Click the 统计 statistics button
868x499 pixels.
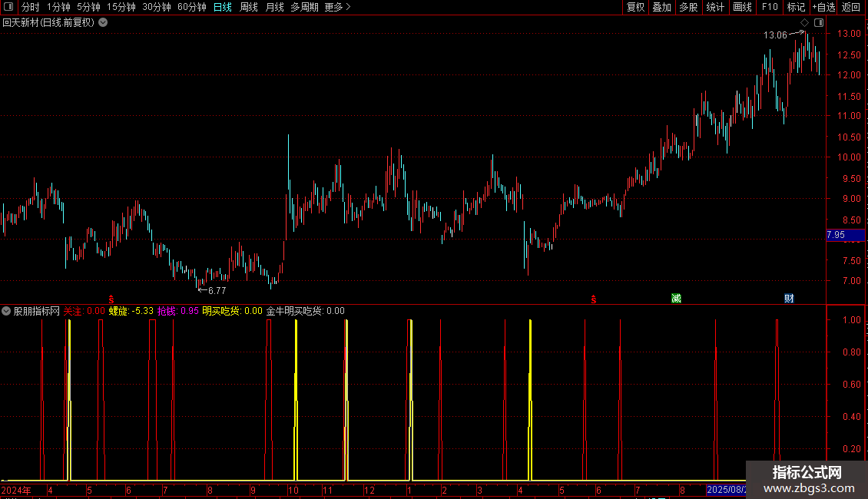click(x=715, y=7)
